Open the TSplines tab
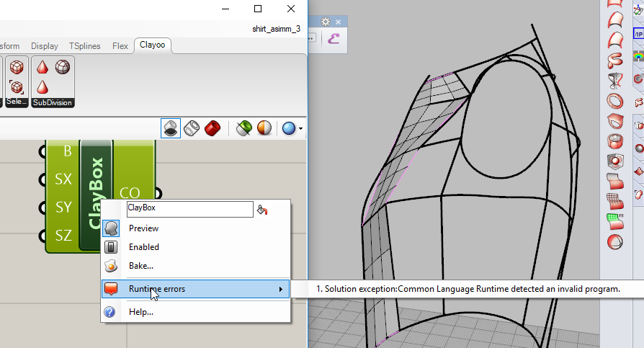Screen dimensions: 644x348 point(85,46)
